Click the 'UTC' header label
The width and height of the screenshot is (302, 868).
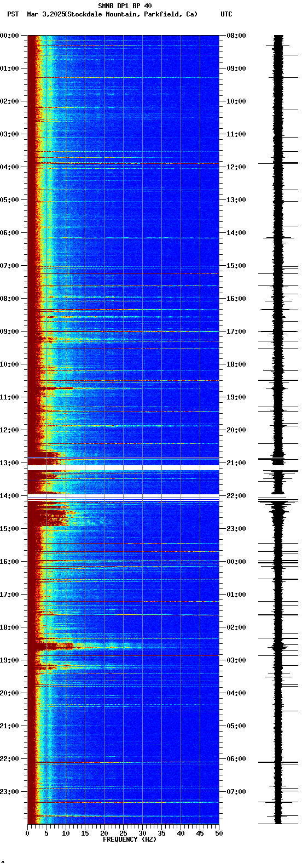(226, 14)
